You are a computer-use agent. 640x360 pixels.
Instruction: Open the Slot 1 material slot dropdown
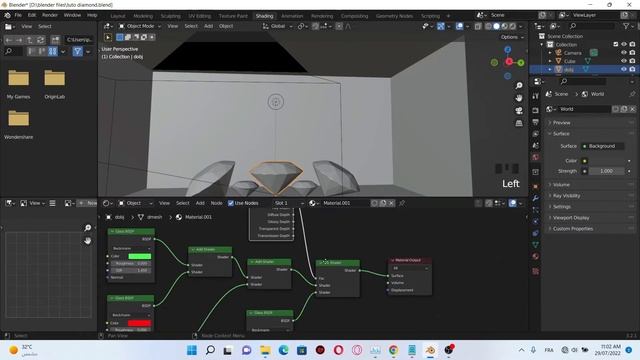point(289,203)
